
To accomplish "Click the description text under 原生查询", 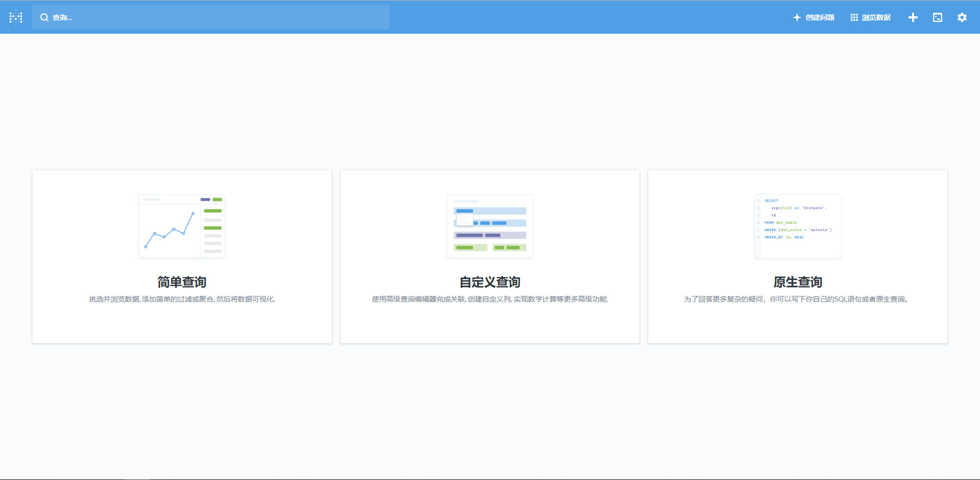I will [797, 299].
